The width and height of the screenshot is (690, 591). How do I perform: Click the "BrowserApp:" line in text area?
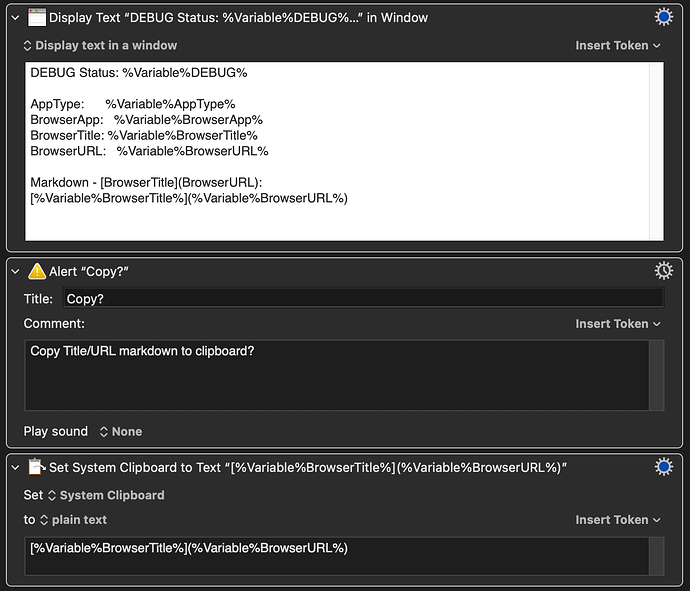pos(147,120)
